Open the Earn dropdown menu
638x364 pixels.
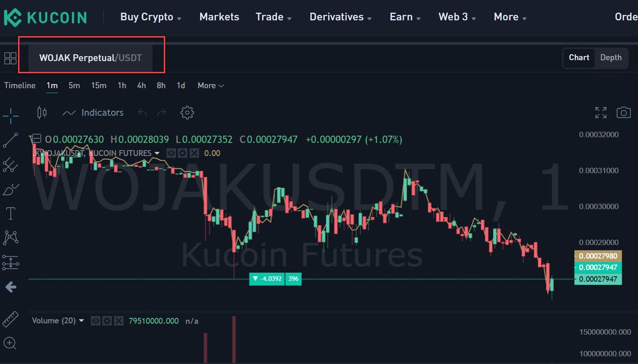(405, 17)
